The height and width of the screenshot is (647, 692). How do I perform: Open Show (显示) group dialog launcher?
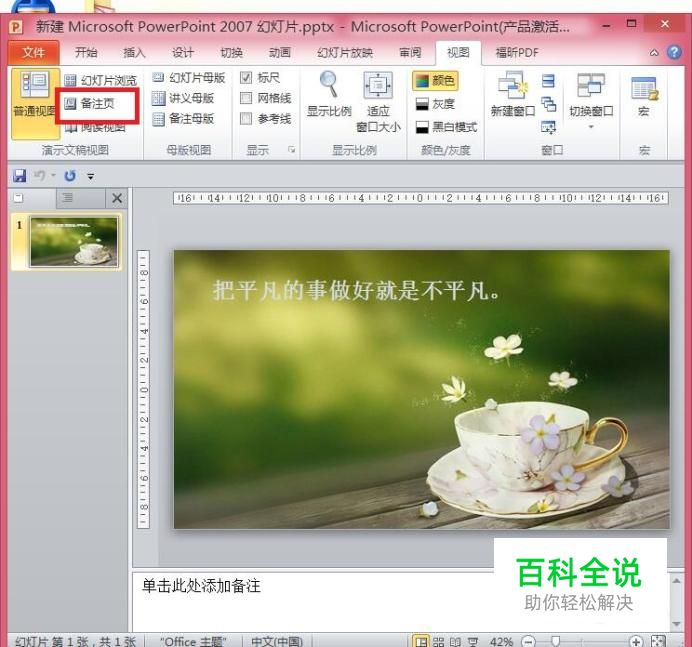pyautogui.click(x=292, y=150)
